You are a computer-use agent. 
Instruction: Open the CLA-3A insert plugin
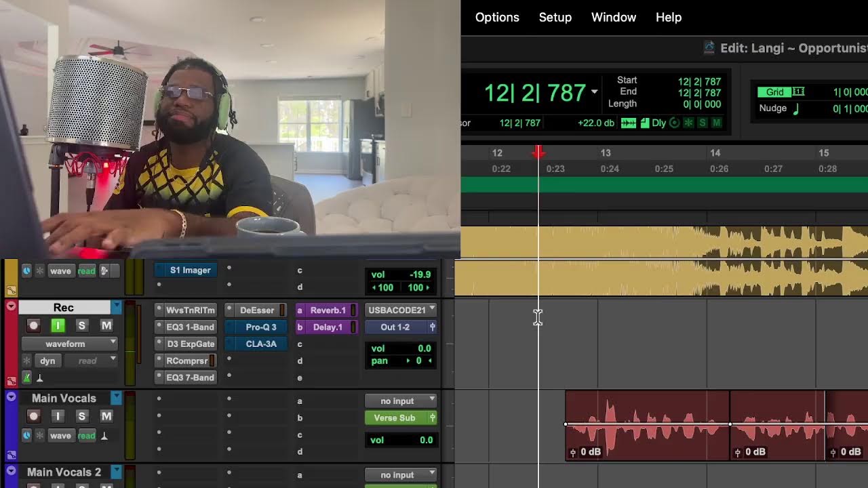click(x=261, y=344)
